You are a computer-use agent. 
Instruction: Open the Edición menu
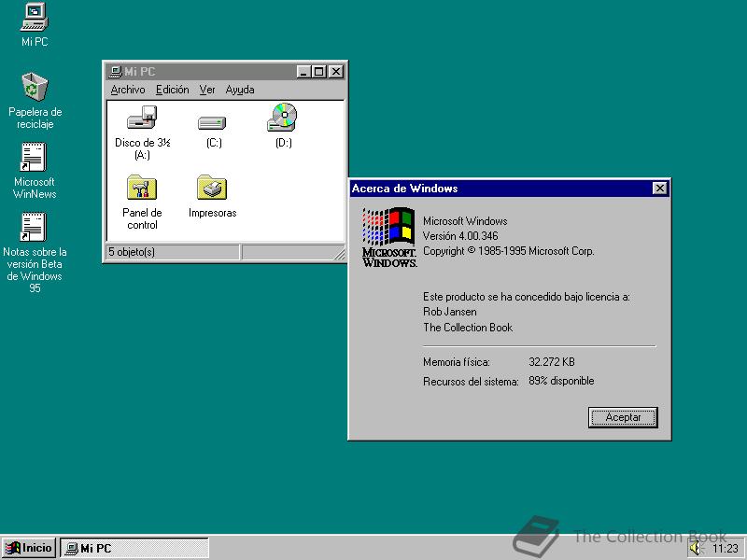[x=173, y=90]
